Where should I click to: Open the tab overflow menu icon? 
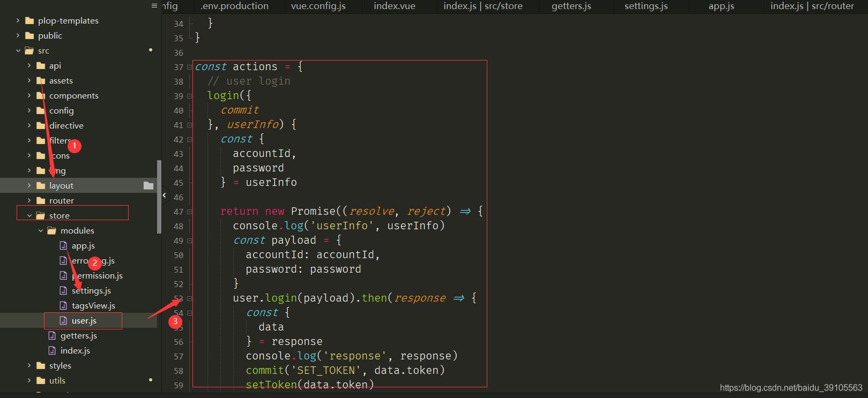click(x=154, y=6)
